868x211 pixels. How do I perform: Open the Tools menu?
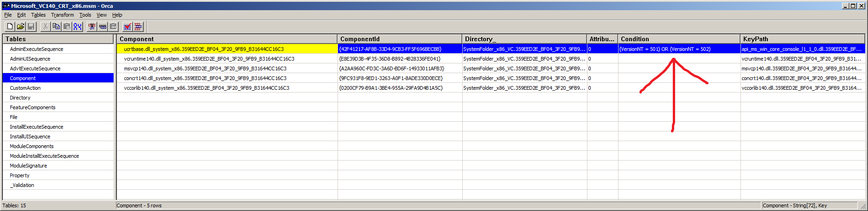click(85, 15)
